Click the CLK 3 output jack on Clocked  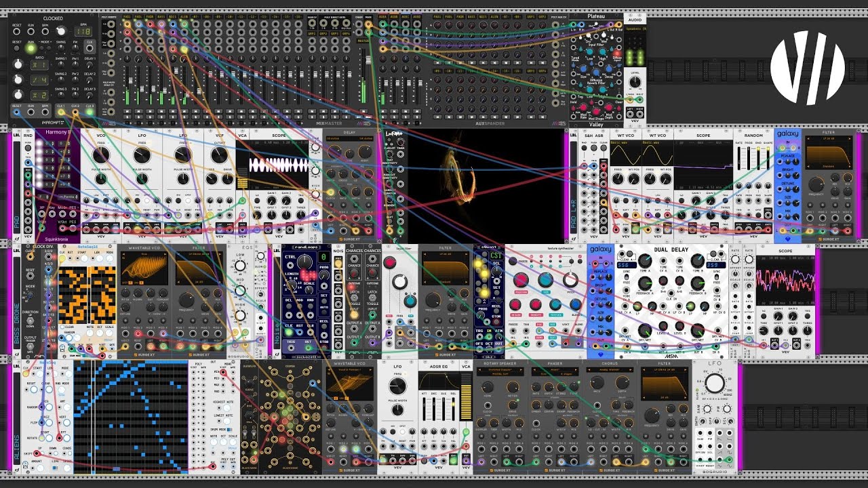coord(90,112)
